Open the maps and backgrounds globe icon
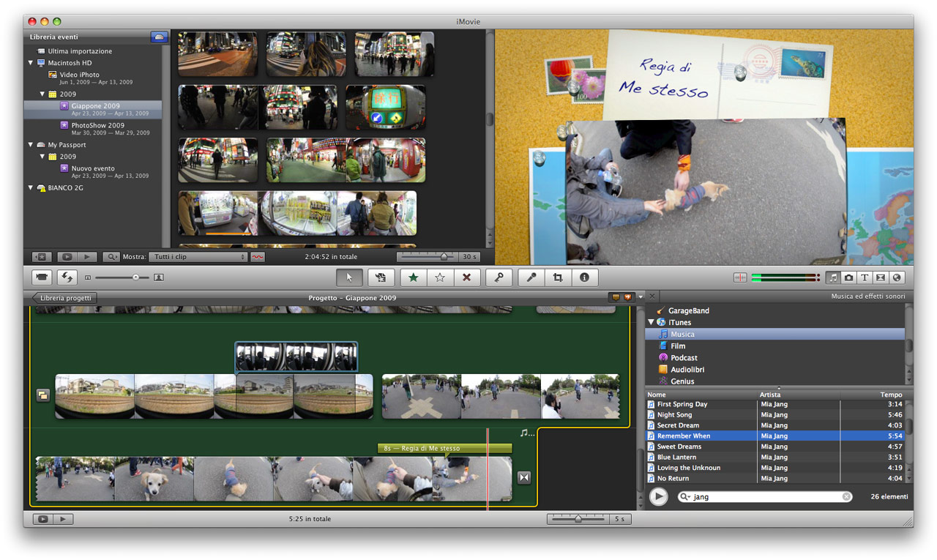This screenshot has width=937, height=560. tap(897, 277)
